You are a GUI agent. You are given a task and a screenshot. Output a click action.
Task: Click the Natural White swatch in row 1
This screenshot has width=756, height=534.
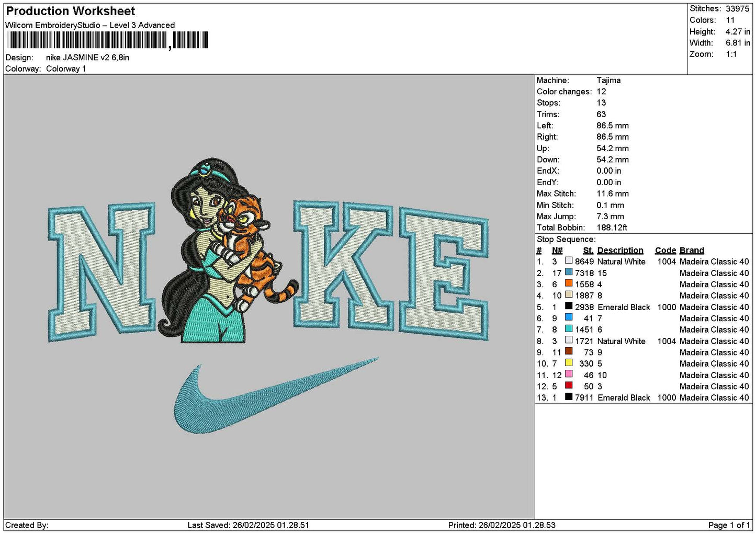coord(569,260)
